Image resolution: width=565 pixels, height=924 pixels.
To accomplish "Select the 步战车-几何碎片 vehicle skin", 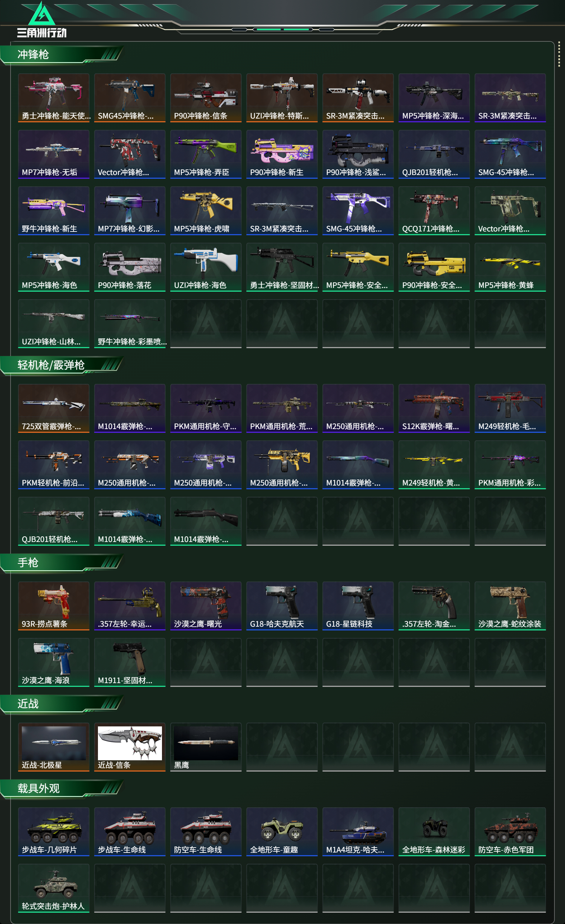I will [x=53, y=832].
